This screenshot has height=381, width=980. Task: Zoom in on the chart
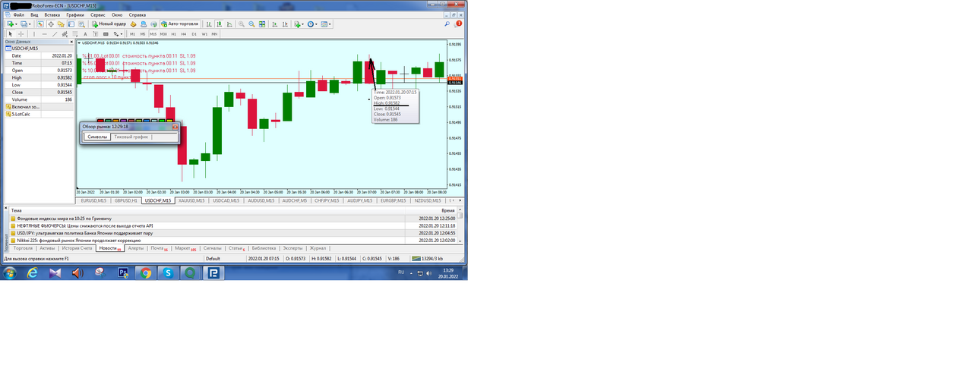(242, 24)
